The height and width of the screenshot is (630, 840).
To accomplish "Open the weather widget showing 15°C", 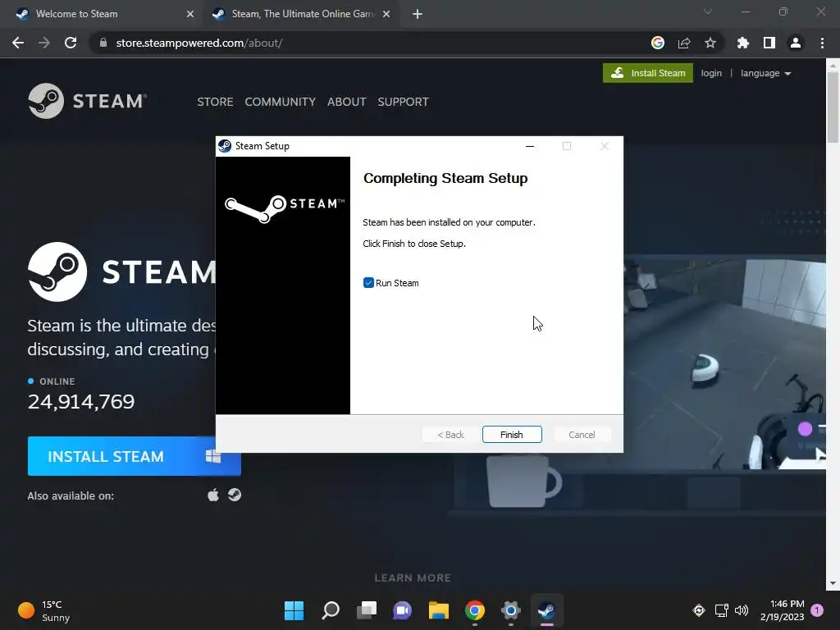I will tap(44, 610).
